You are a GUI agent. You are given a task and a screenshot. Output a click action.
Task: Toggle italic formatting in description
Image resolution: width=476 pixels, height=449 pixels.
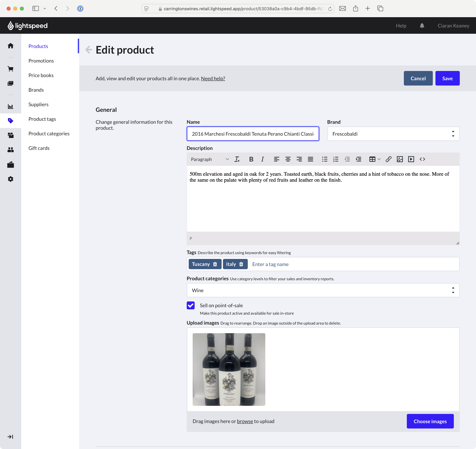(262, 159)
